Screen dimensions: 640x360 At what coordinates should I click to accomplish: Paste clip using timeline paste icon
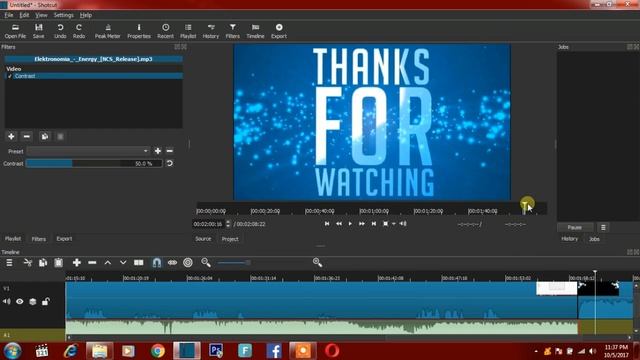coord(58,263)
